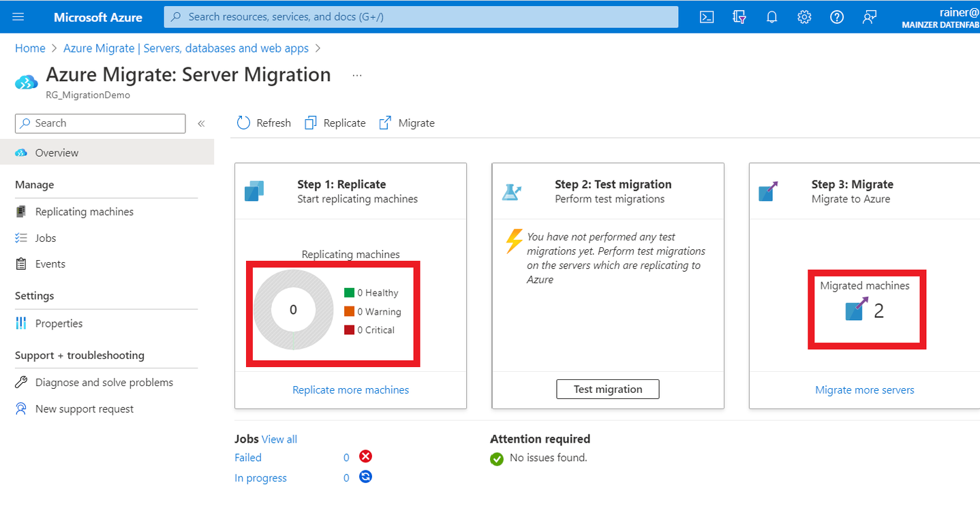
Task: Click the orange Warning legend swatch
Action: (x=349, y=311)
